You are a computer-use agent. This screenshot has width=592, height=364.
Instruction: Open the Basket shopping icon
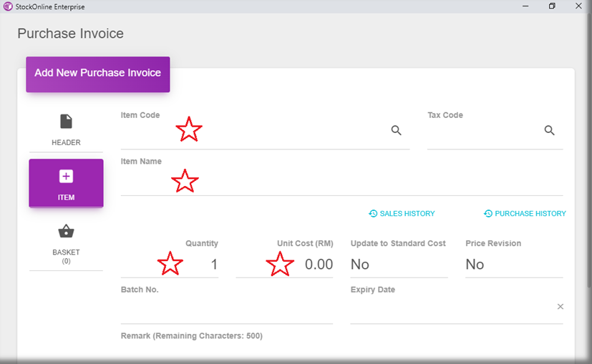66,232
